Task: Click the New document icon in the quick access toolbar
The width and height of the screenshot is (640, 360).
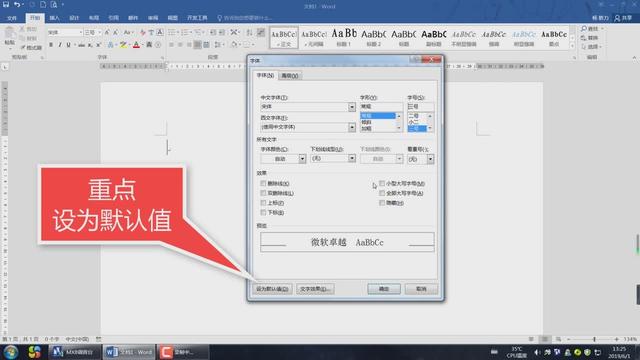Action: 43,4
